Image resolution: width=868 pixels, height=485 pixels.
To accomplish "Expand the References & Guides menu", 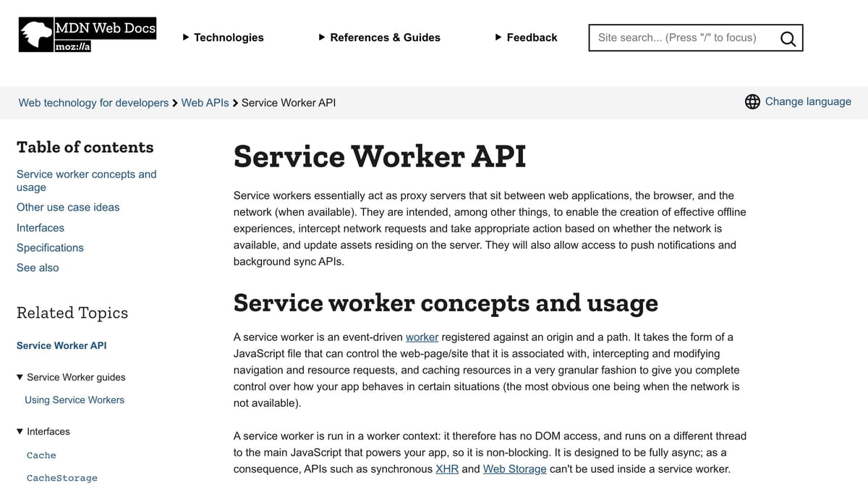I will click(380, 37).
